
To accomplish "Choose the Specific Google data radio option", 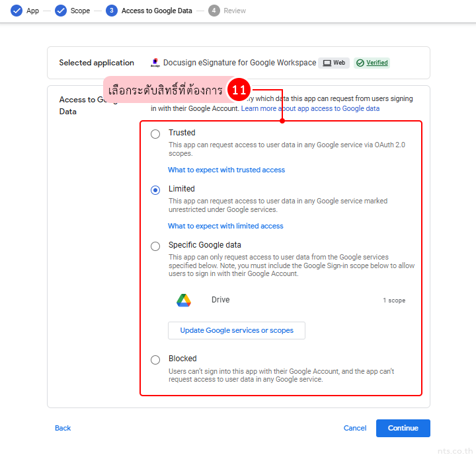I will coord(155,246).
